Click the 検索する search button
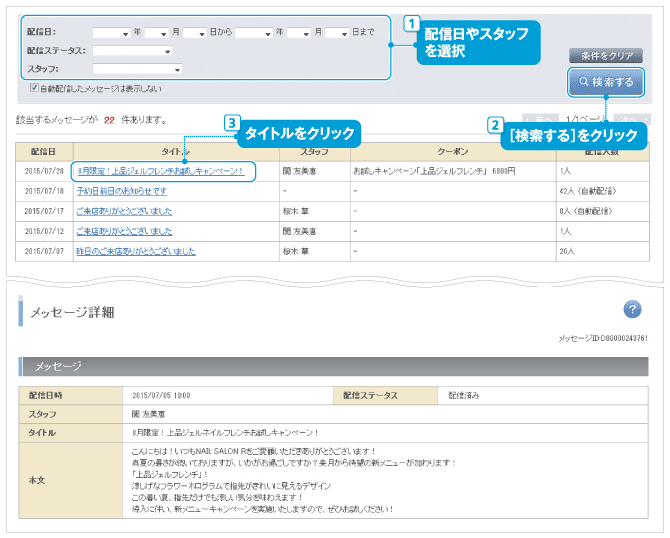670x538 pixels. point(604,81)
